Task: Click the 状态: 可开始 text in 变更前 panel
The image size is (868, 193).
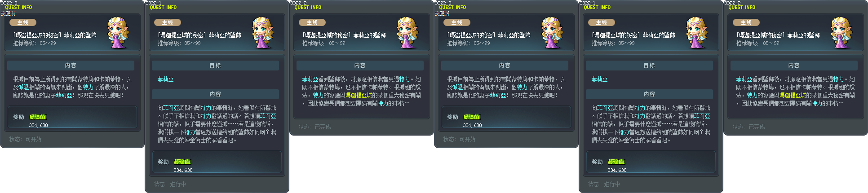Action: [x=25, y=140]
